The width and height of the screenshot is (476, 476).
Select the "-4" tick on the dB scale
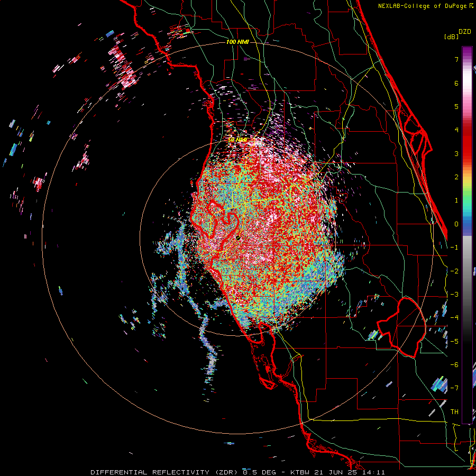click(x=454, y=318)
